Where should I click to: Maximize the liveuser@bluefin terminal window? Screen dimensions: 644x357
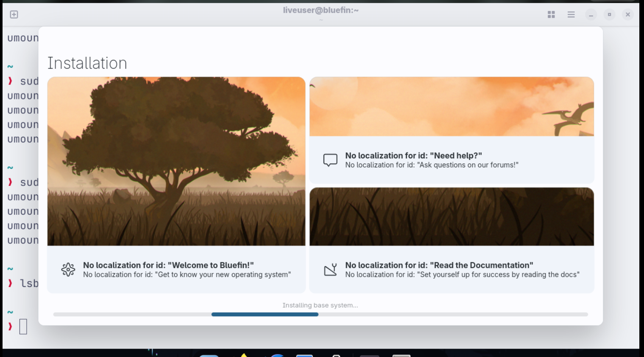coord(609,14)
